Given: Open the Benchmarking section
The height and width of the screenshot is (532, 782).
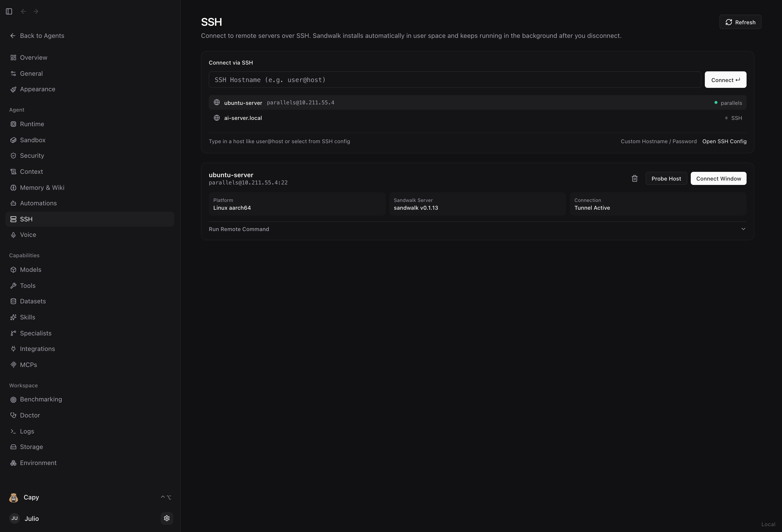Looking at the screenshot, I should point(90,399).
